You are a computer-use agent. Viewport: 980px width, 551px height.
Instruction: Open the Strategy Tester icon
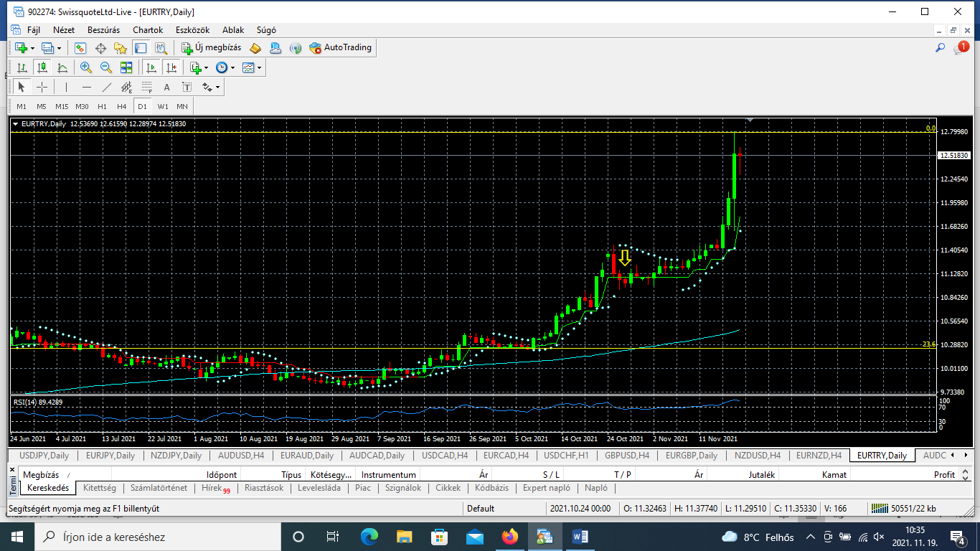point(161,48)
